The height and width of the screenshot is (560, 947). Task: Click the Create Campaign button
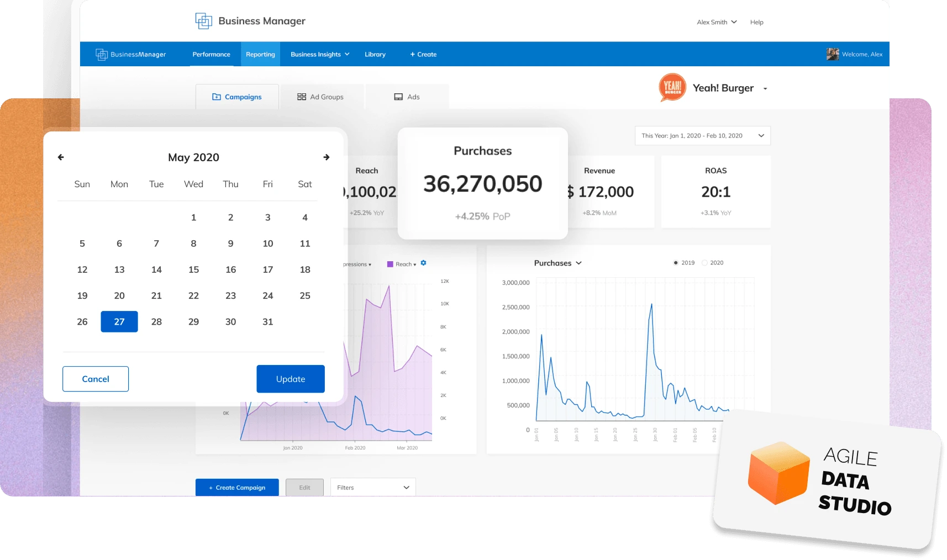click(x=237, y=488)
